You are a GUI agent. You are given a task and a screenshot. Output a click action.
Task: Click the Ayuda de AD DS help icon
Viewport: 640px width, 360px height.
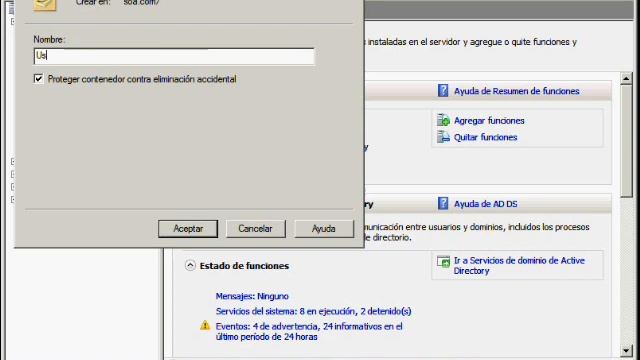(443, 203)
